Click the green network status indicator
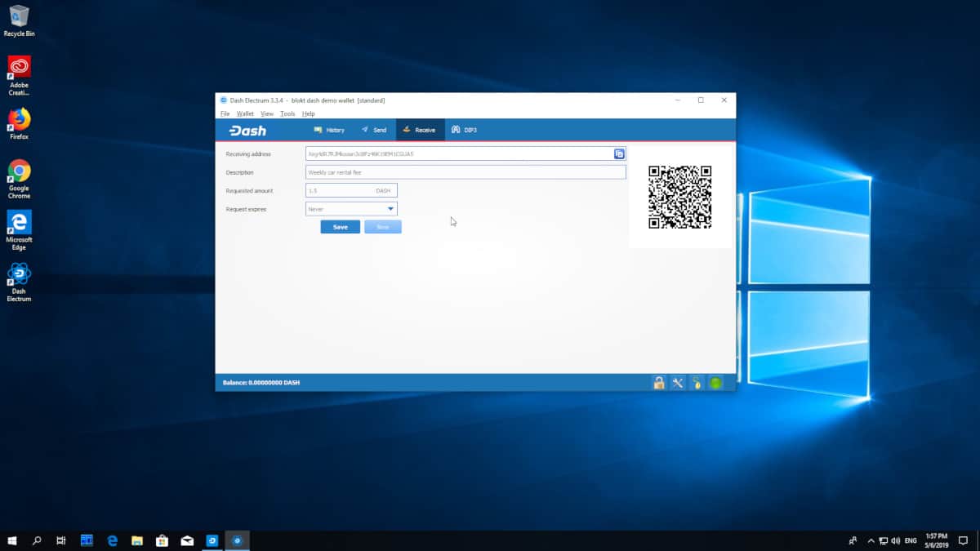This screenshot has height=551, width=980. tap(715, 382)
